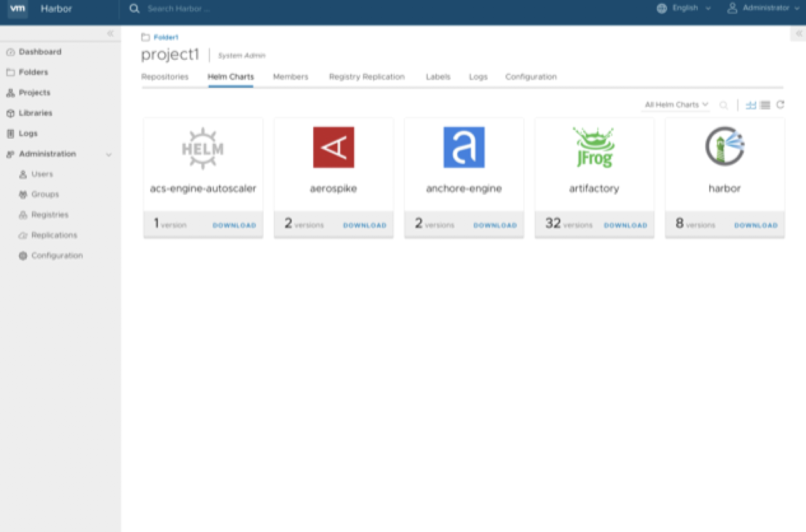Collapse the left sidebar with double-chevron icon
Image resolution: width=806 pixels, height=532 pixels.
110,33
